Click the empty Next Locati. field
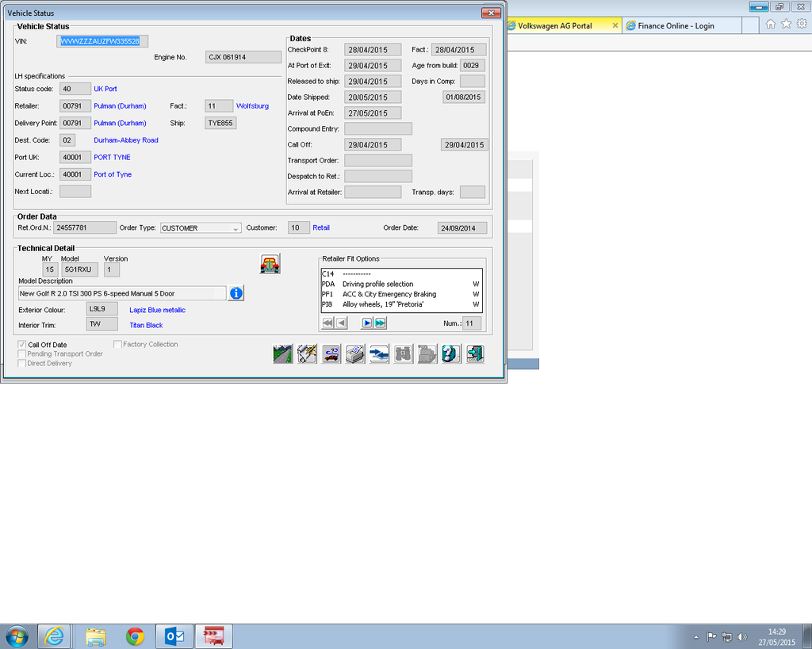The width and height of the screenshot is (812, 649). point(75,192)
